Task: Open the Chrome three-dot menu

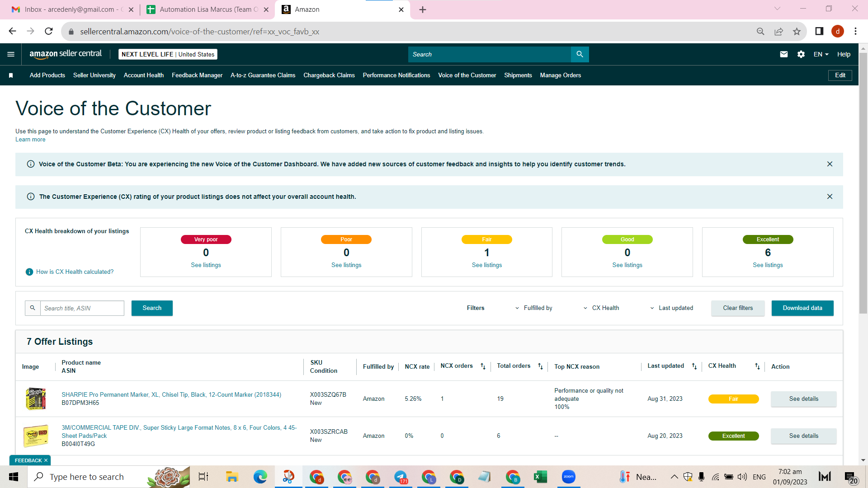Action: click(855, 31)
